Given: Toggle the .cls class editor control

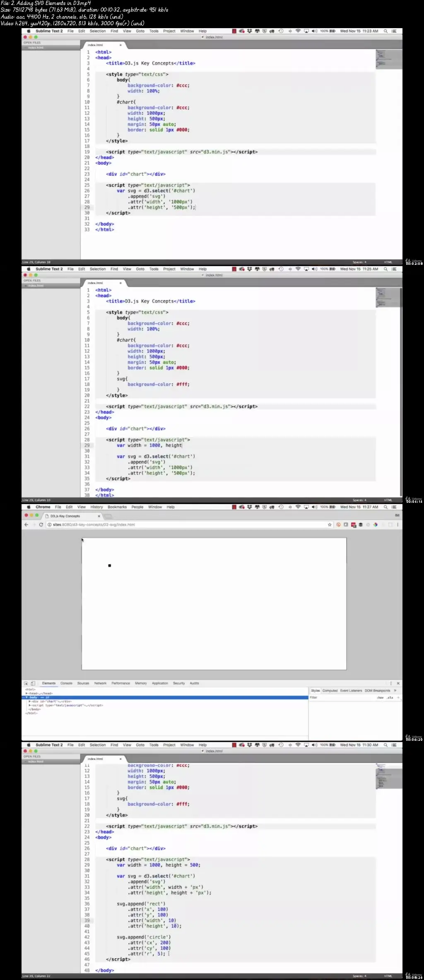Looking at the screenshot, I should [x=390, y=697].
